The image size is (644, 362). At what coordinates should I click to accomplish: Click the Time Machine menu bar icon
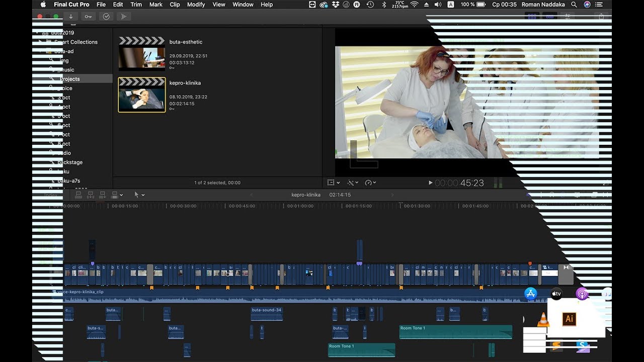370,5
